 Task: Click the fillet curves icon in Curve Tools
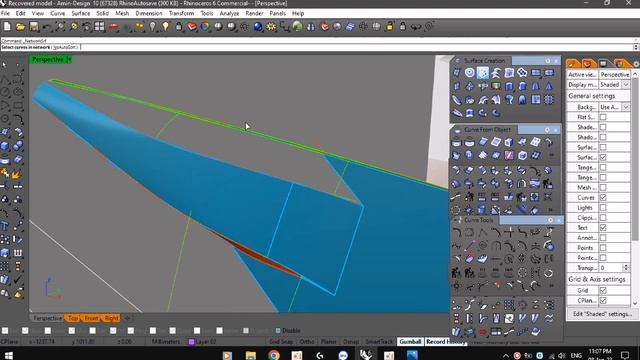(x=457, y=233)
